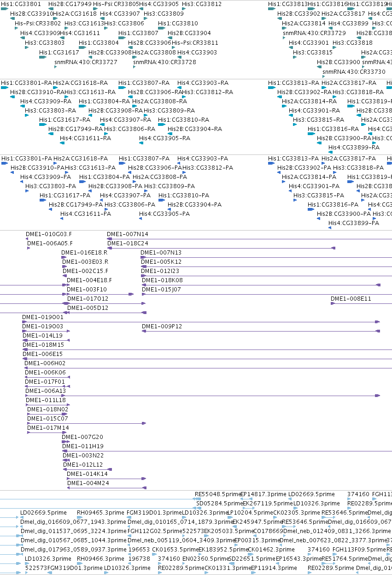Image resolution: width=392 pixels, height=575 pixels.
Task: Select EST label EP11914.3prime
Action: click(274, 568)
